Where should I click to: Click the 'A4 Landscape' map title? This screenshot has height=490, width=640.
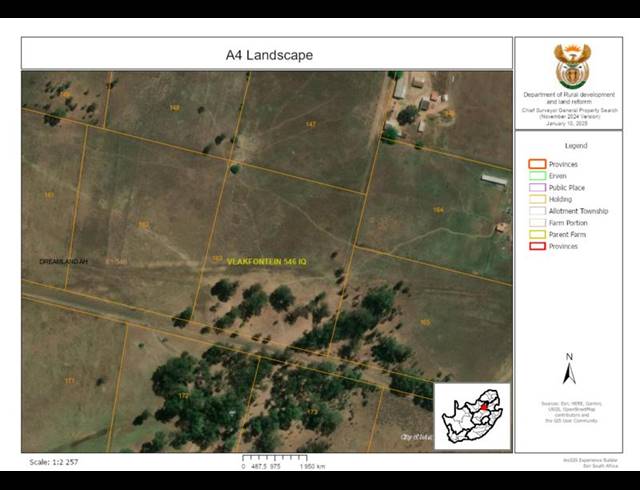coord(269,55)
